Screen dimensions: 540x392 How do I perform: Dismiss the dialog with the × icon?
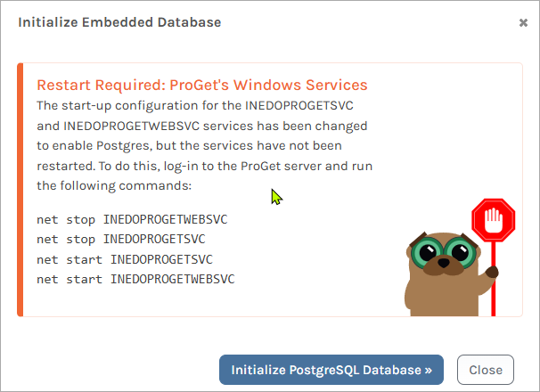[x=522, y=22]
